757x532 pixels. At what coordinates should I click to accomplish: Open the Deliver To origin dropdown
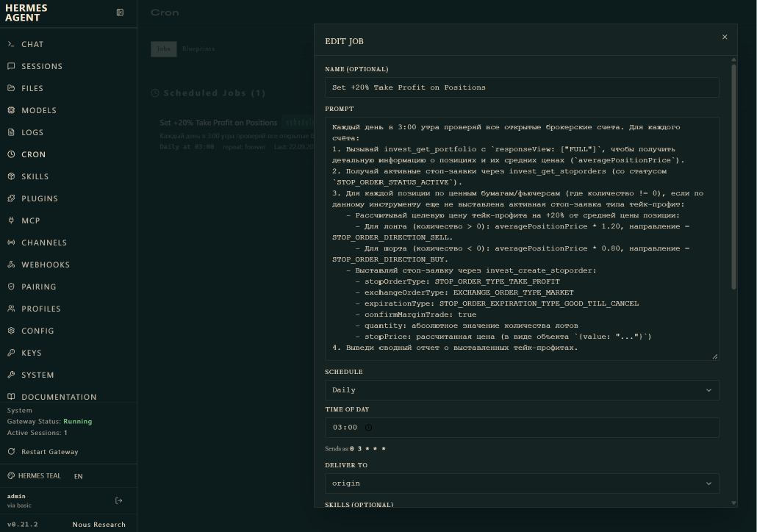(x=522, y=484)
